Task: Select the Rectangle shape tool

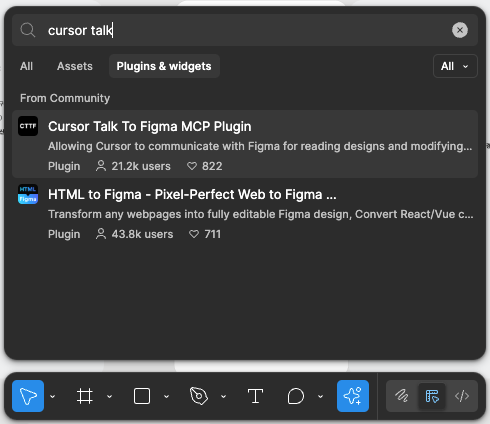Action: [142, 396]
